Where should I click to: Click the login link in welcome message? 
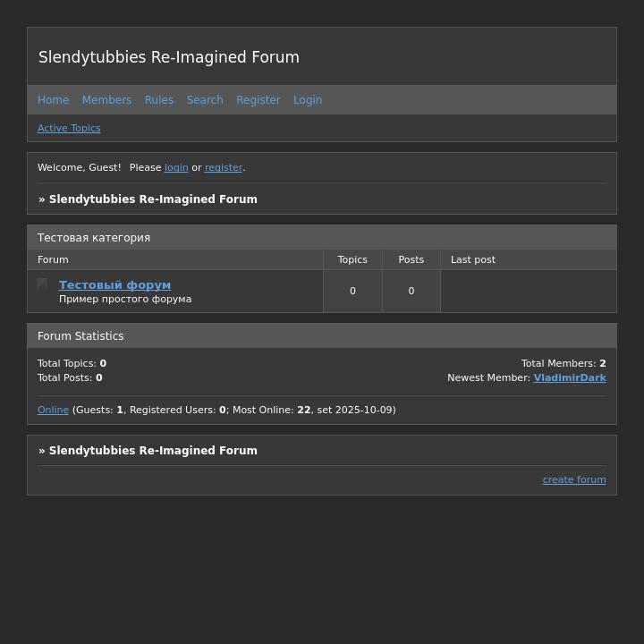point(176,168)
